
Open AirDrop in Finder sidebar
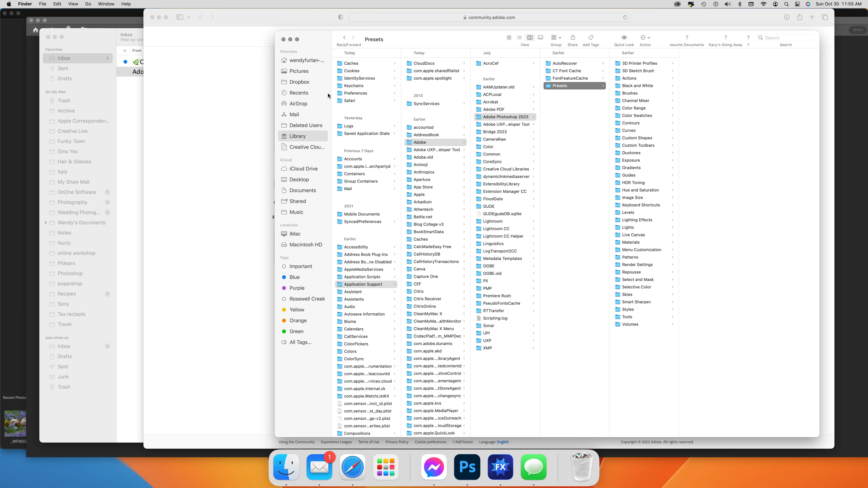[x=298, y=104]
